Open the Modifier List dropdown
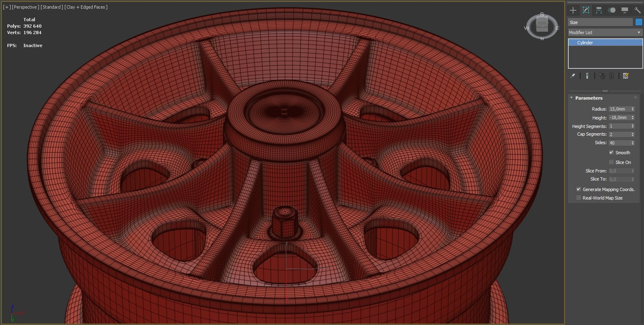Screen dimensions: 644x325 tap(605, 33)
